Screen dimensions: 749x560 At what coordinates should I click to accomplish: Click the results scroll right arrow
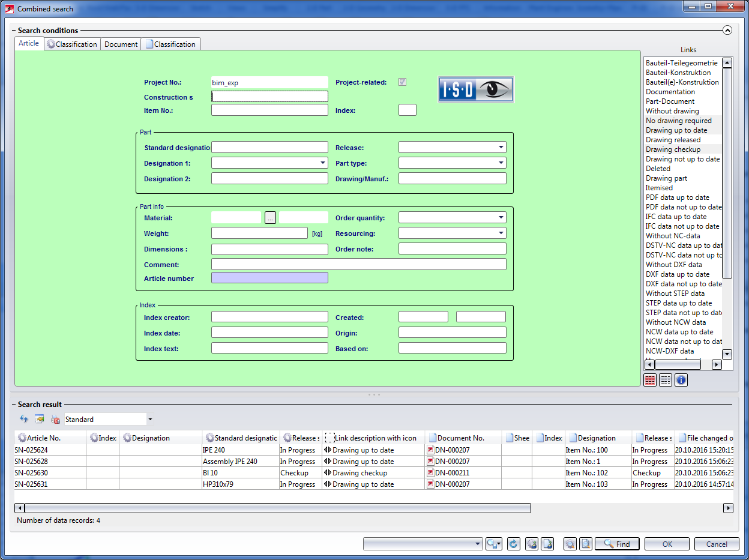pyautogui.click(x=729, y=508)
